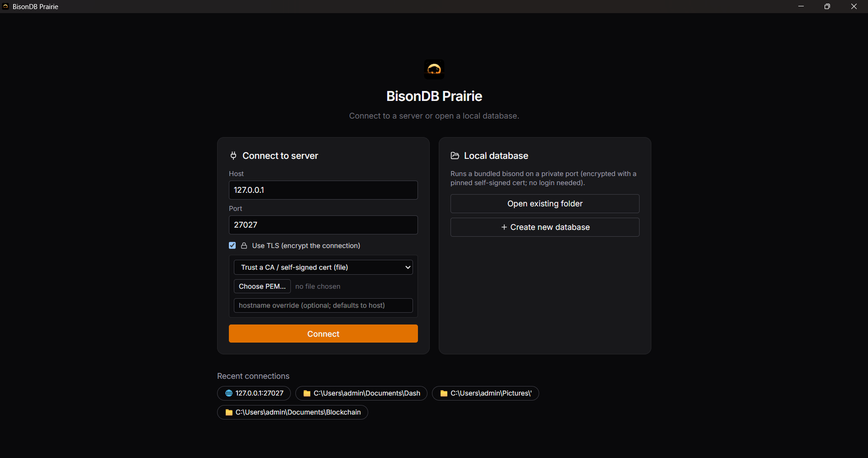Image resolution: width=868 pixels, height=458 pixels.
Task: Click Open existing folder button
Action: click(x=545, y=204)
